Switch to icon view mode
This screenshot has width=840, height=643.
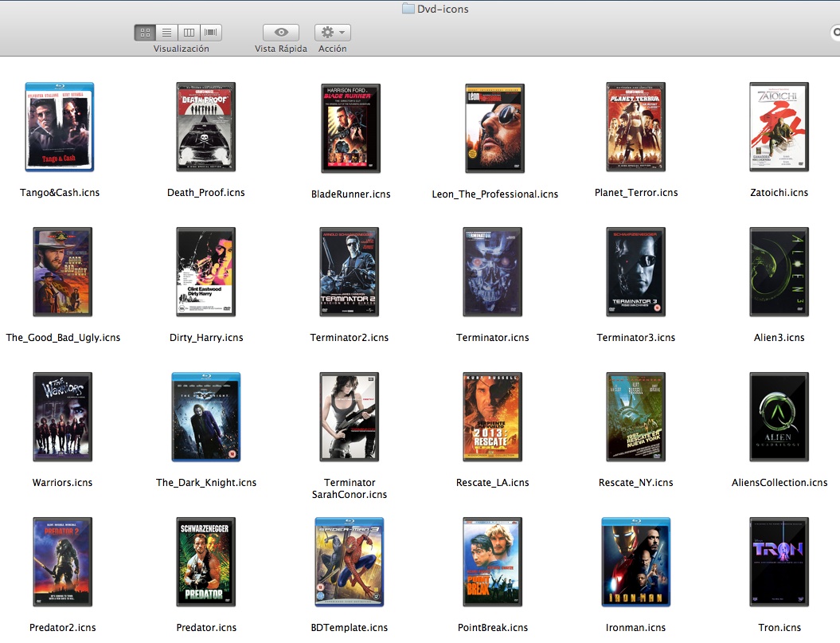pos(145,33)
